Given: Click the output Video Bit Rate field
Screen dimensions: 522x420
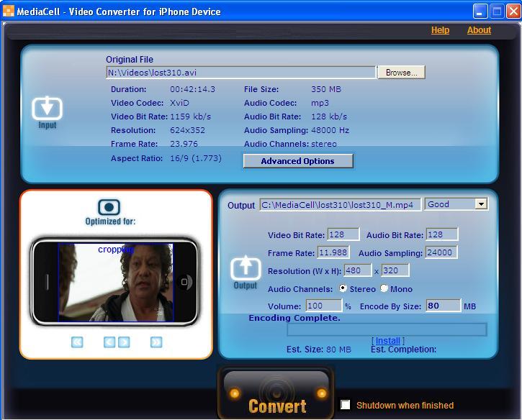Looking at the screenshot, I should [x=343, y=234].
